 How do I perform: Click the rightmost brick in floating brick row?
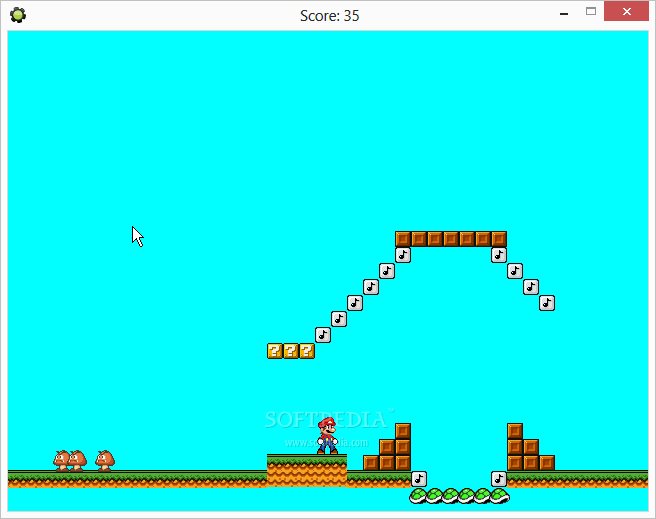tap(499, 239)
